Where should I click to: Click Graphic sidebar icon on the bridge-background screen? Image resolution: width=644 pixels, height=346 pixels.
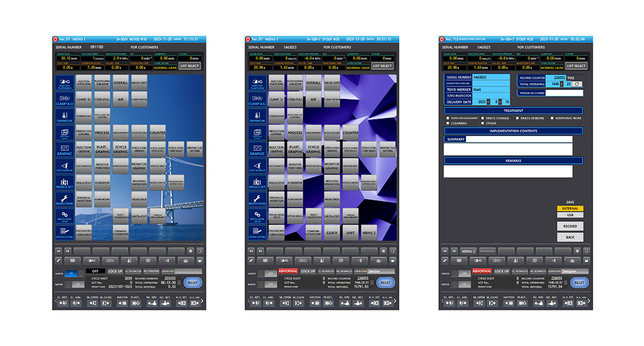coord(64,149)
